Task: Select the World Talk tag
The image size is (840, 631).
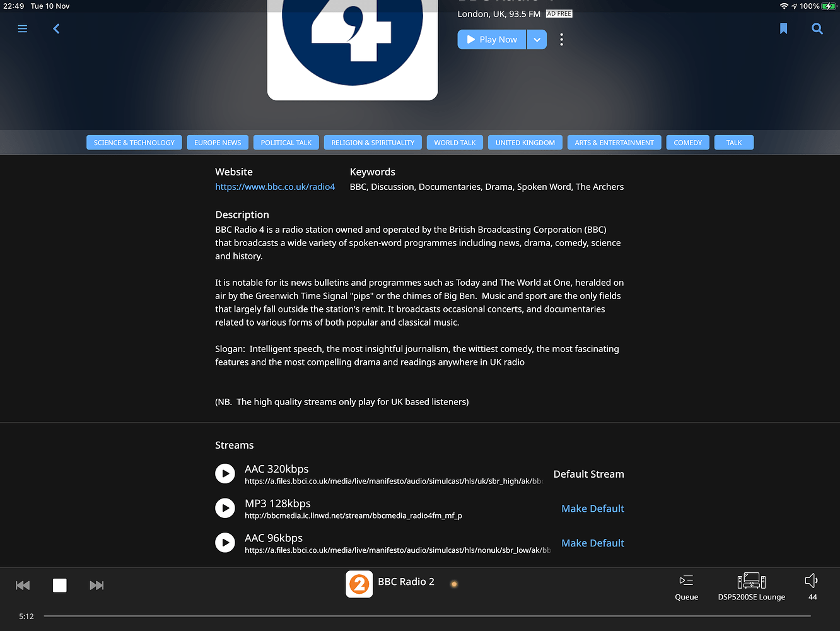Action: (455, 143)
